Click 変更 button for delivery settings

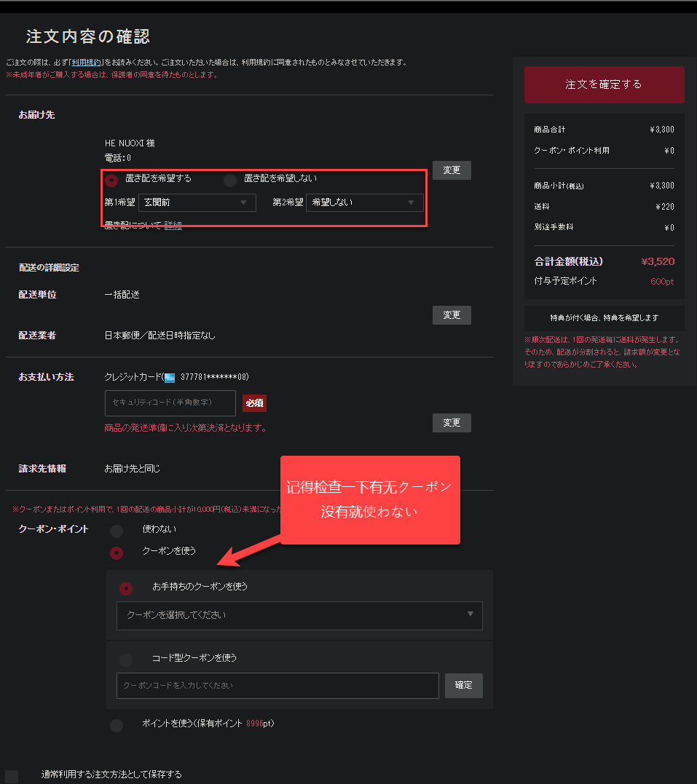click(452, 315)
